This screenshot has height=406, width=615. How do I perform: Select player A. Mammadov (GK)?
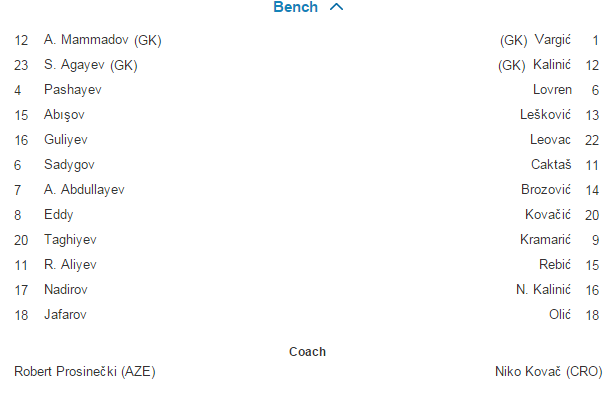pyautogui.click(x=102, y=41)
